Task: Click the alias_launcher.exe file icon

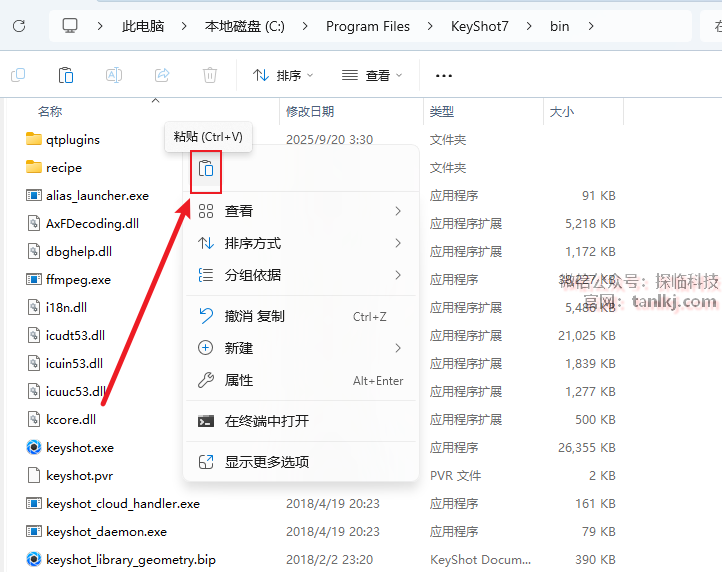Action: [x=34, y=196]
